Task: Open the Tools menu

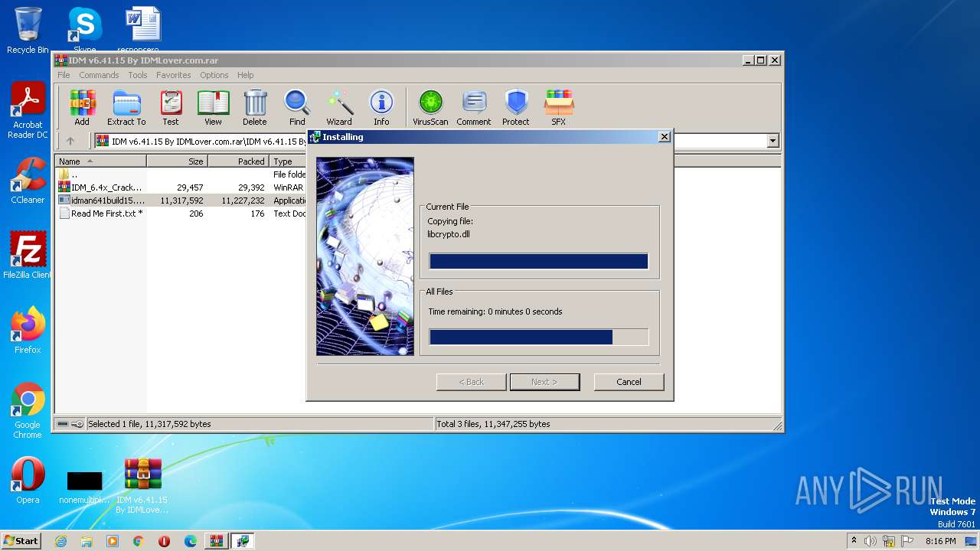Action: point(138,75)
